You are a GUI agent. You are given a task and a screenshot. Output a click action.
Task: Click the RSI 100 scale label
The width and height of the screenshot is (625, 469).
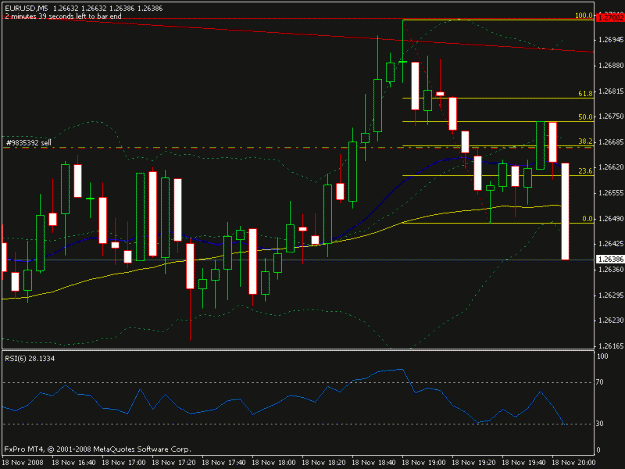(602, 356)
